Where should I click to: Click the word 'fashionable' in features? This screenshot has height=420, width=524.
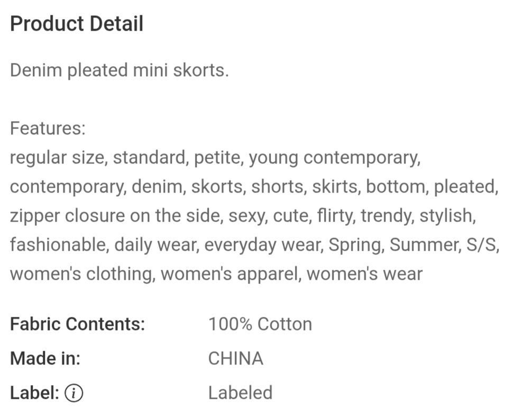click(x=58, y=245)
